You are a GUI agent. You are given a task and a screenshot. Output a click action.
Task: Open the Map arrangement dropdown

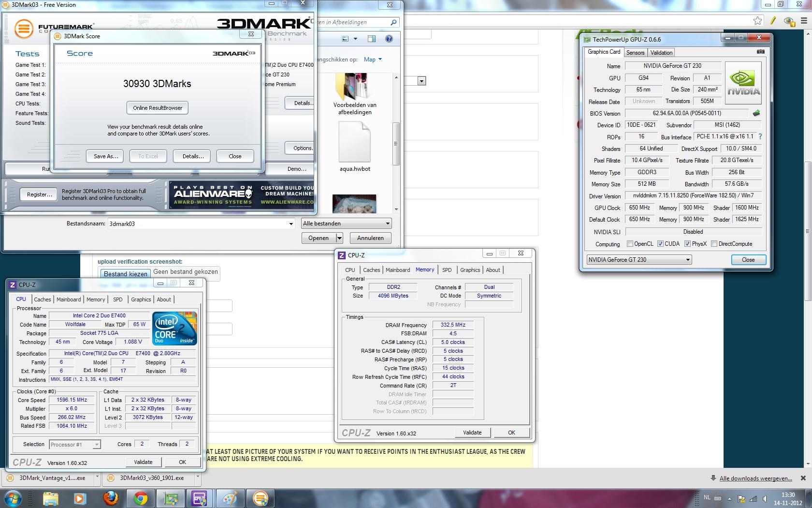pyautogui.click(x=373, y=60)
